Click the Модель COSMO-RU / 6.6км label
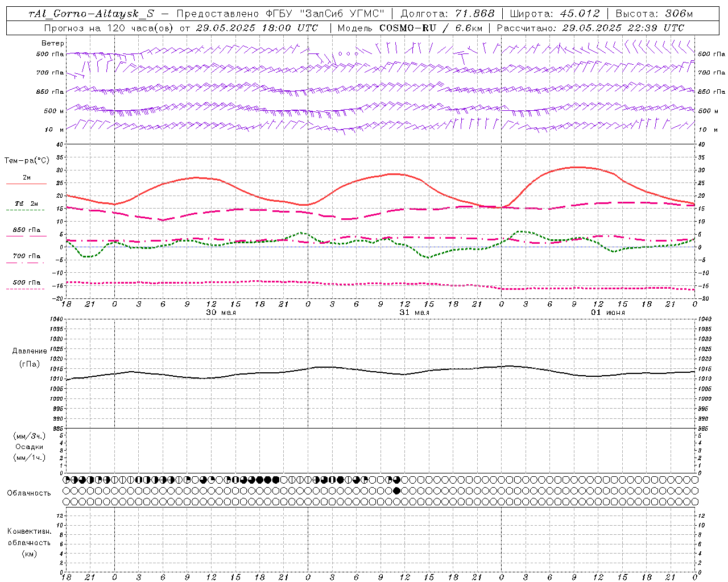Screen dimensions: 728x582 tap(409, 27)
